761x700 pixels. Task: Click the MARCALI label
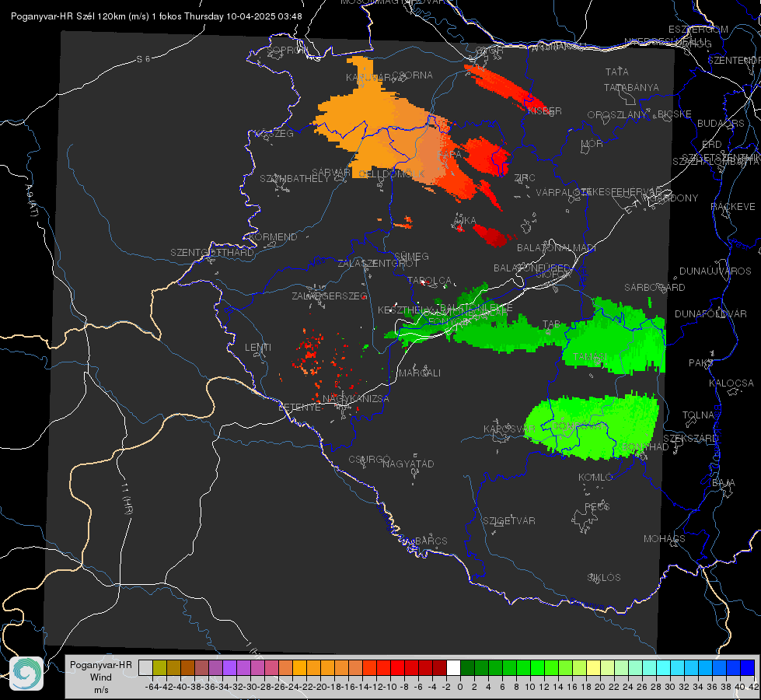pyautogui.click(x=420, y=373)
